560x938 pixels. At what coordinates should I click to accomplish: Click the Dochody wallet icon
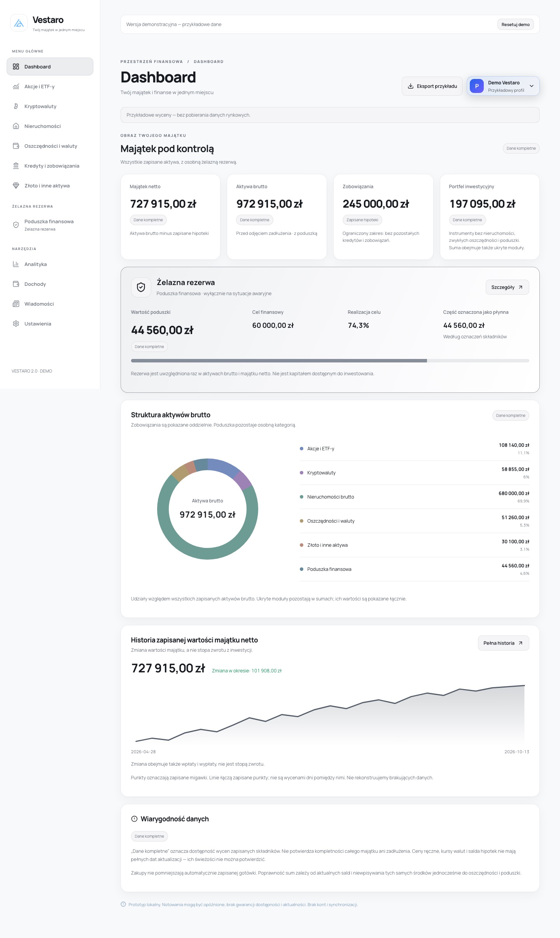pos(16,284)
